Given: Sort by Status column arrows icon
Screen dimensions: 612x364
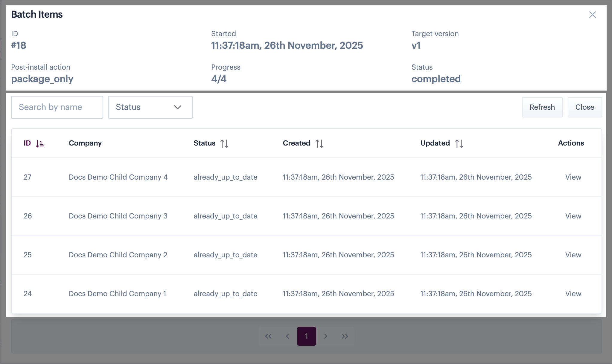Looking at the screenshot, I should pyautogui.click(x=224, y=144).
